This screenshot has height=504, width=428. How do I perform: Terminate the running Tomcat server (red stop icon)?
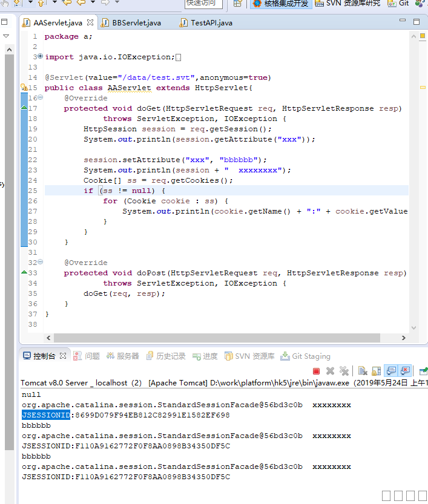[x=316, y=371]
